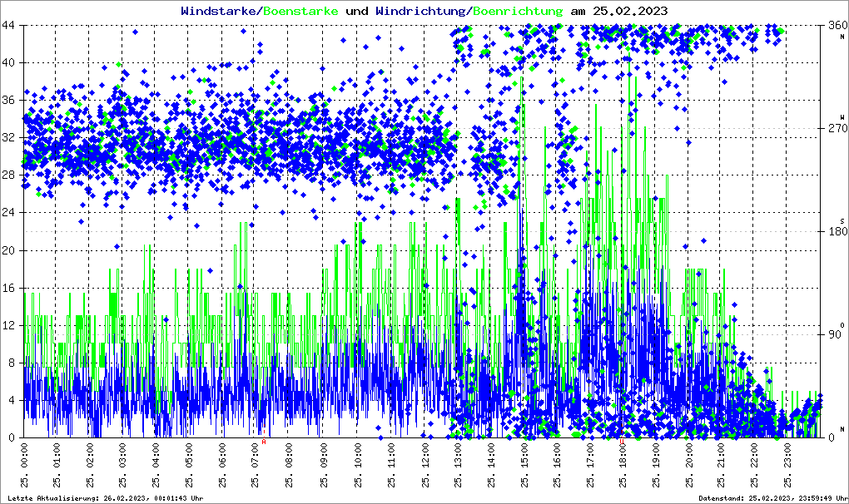Click the time label "12:00"
849x504 pixels.
pos(426,455)
